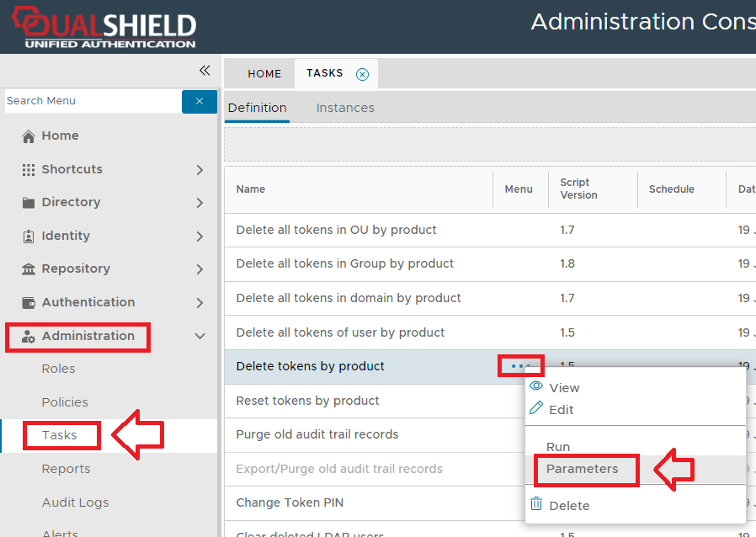Screen dimensions: 756x537
Task: Open Reports in the sidebar
Action: pos(66,469)
